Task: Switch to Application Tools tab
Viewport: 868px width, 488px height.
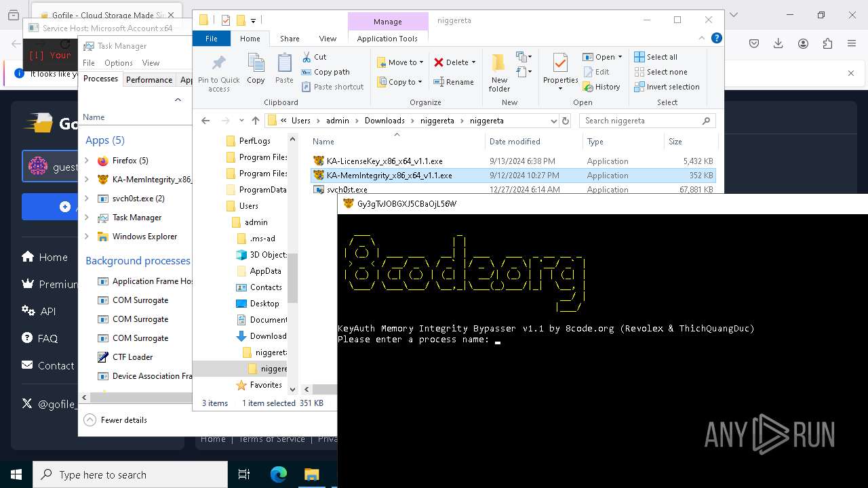Action: [387, 39]
